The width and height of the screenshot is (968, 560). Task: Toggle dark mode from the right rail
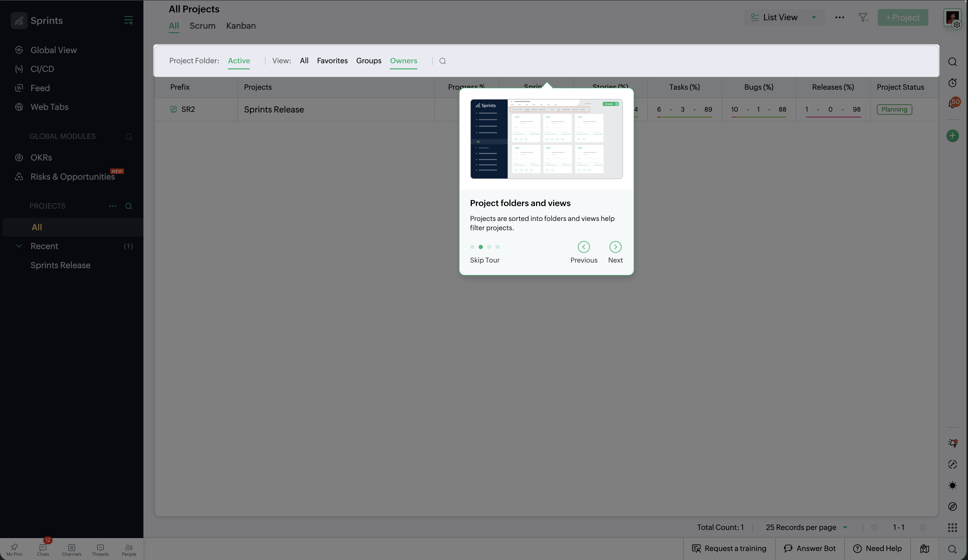coord(953,486)
